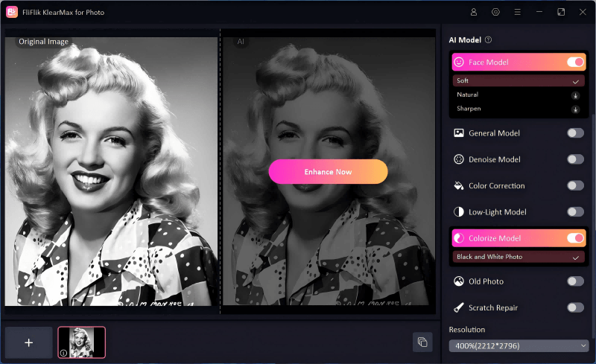Add a new photo with plus button

tap(29, 342)
